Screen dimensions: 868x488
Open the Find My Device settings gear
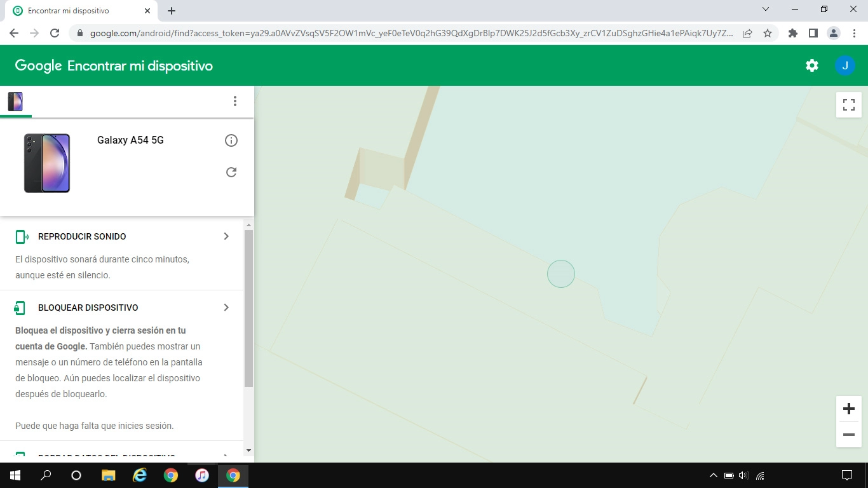(x=811, y=65)
